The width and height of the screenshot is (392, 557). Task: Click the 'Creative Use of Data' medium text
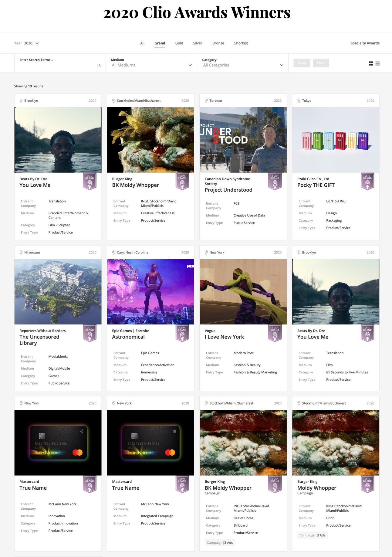point(249,216)
